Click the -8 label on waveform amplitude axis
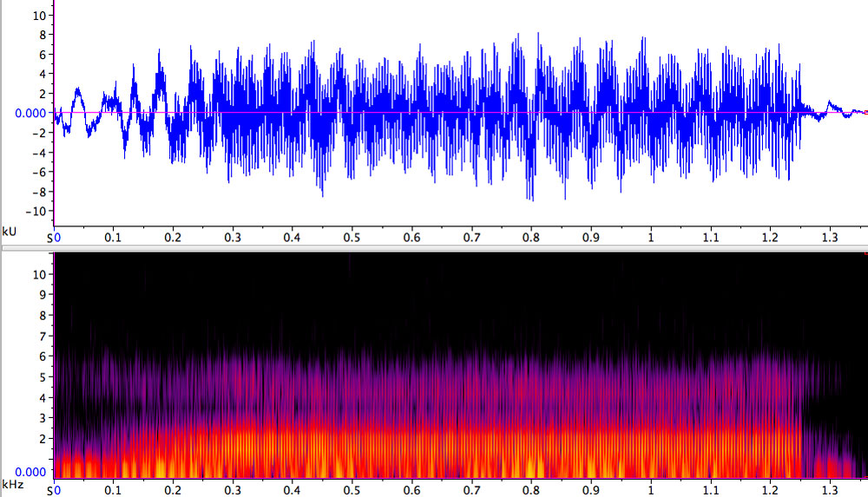 click(39, 192)
